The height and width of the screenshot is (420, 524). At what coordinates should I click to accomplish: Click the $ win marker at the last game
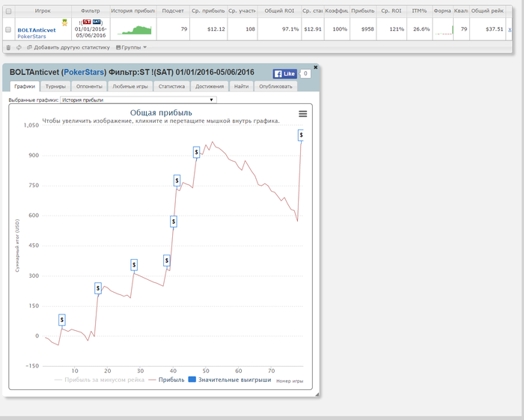(x=301, y=136)
